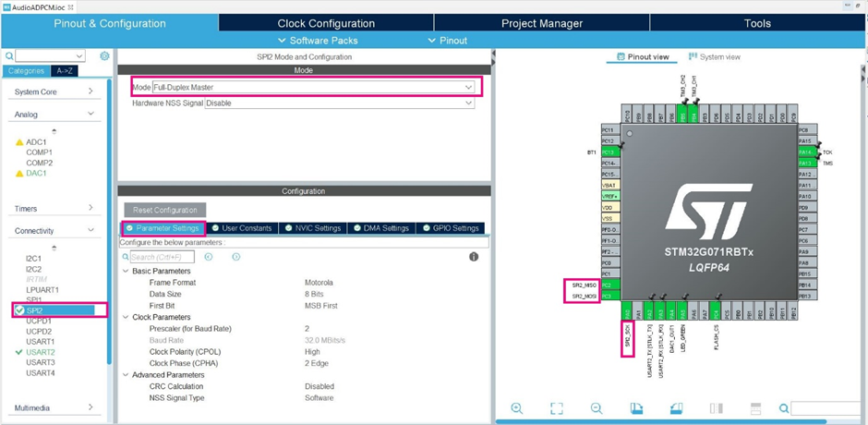The width and height of the screenshot is (868, 425).
Task: Go to previous parameter search result
Action: tap(208, 257)
